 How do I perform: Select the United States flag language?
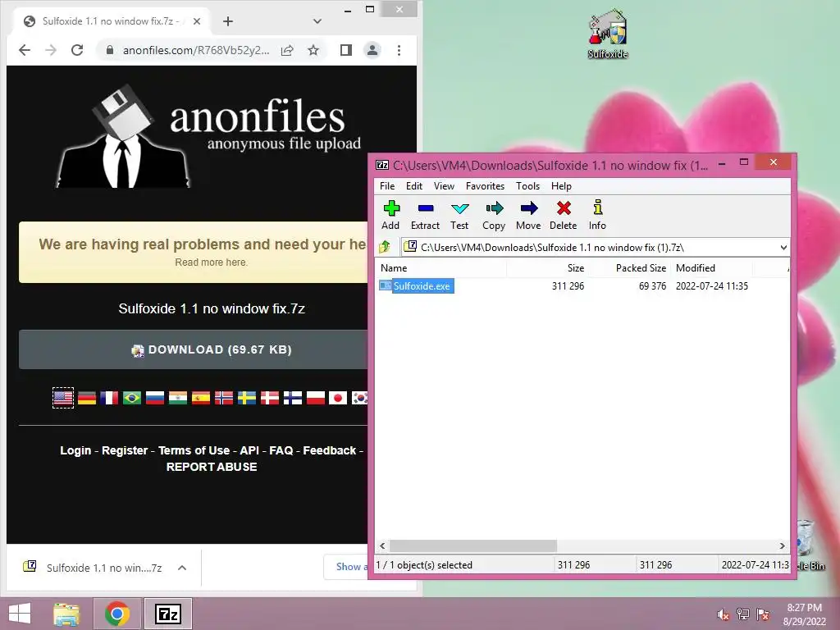click(x=63, y=398)
